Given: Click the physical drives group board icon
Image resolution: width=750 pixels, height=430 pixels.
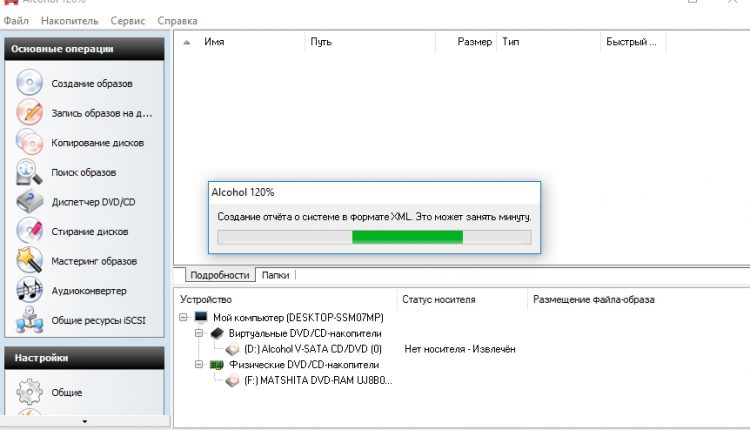Looking at the screenshot, I should [x=217, y=364].
